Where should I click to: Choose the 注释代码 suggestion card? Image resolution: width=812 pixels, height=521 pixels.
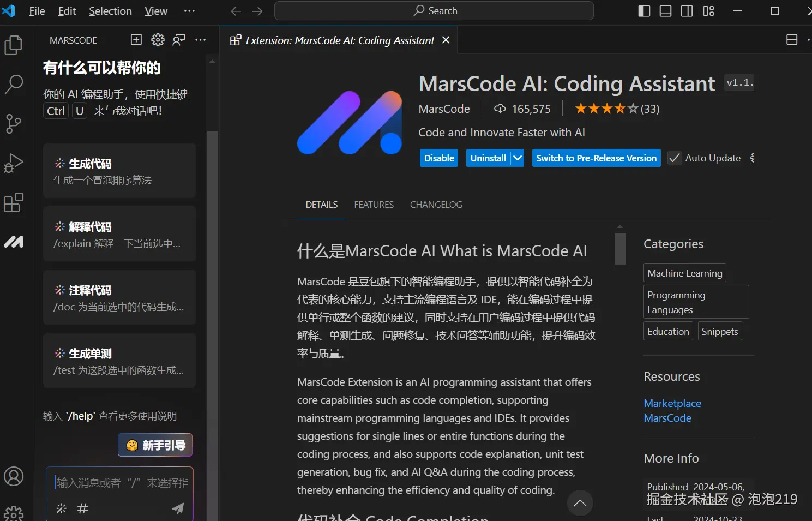coord(119,297)
